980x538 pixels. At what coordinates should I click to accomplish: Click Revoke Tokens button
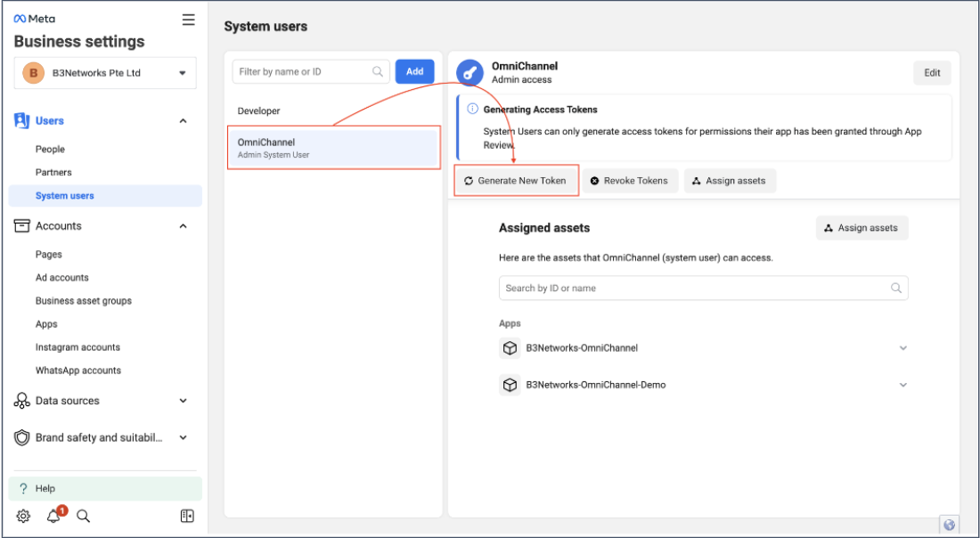coord(630,181)
